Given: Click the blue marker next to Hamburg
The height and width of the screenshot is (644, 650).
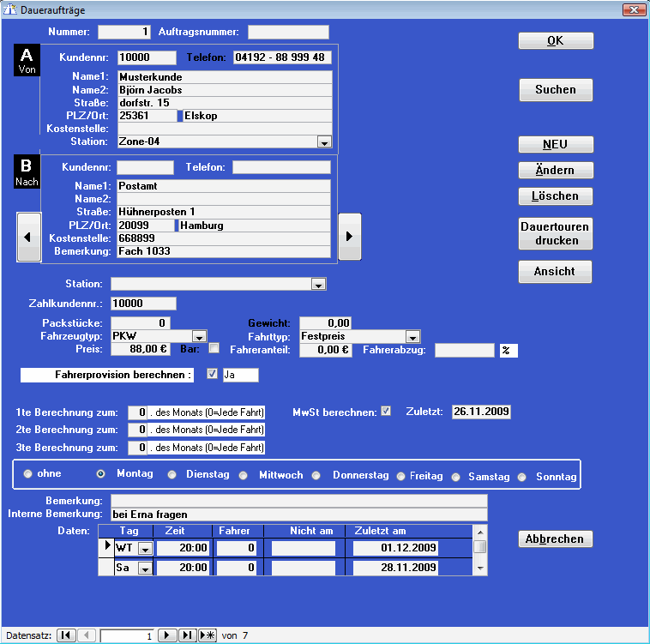Looking at the screenshot, I should 177,226.
